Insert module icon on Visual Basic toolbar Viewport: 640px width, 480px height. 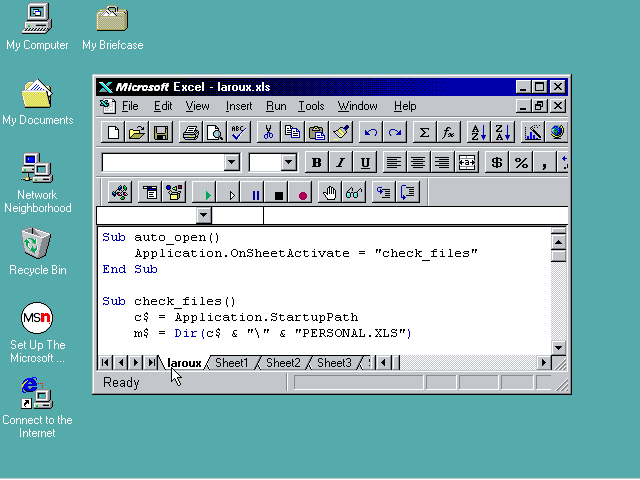pos(120,192)
